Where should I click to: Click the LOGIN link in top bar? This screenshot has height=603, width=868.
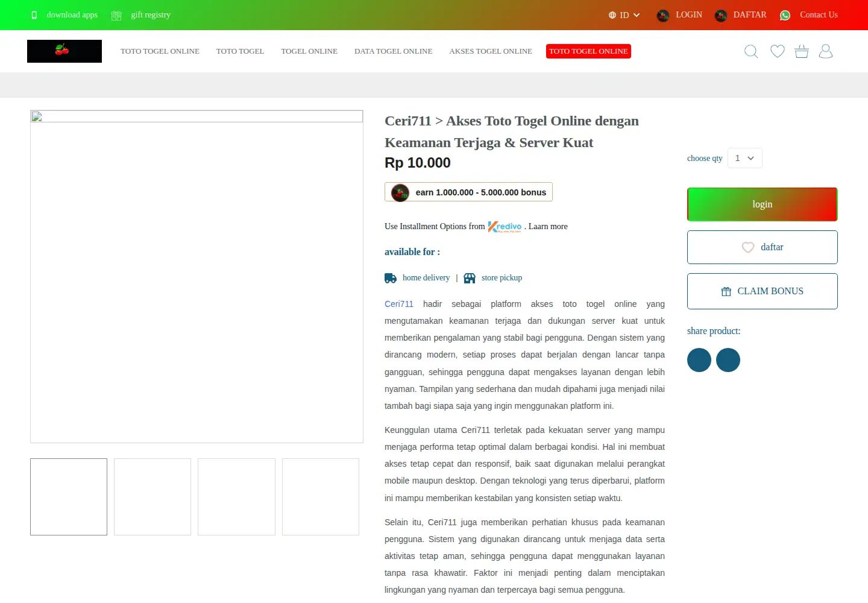click(689, 15)
